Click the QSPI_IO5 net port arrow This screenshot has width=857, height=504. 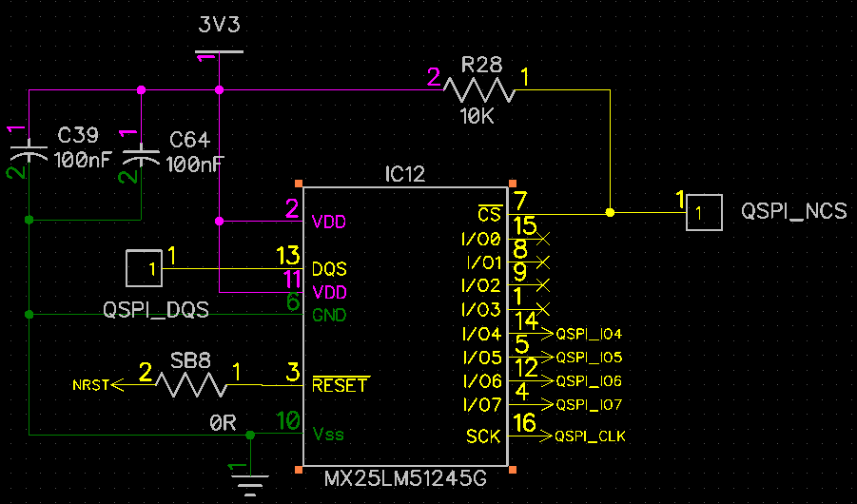[x=548, y=357]
